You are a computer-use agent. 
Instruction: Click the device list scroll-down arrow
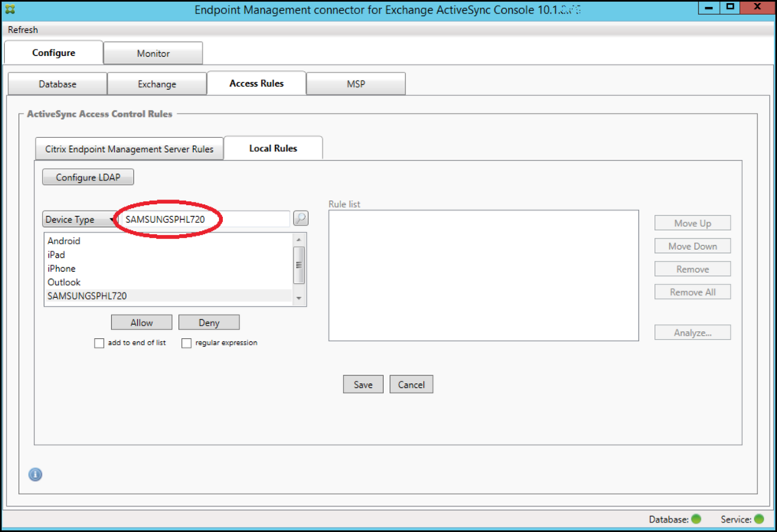pos(299,299)
